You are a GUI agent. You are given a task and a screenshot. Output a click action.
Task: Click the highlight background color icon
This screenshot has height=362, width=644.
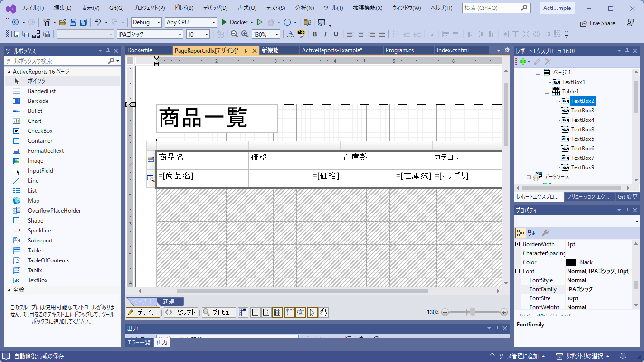coord(301,34)
